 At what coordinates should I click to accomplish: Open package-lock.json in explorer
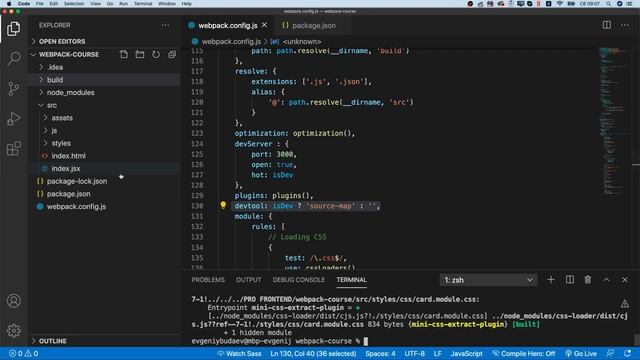[77, 181]
